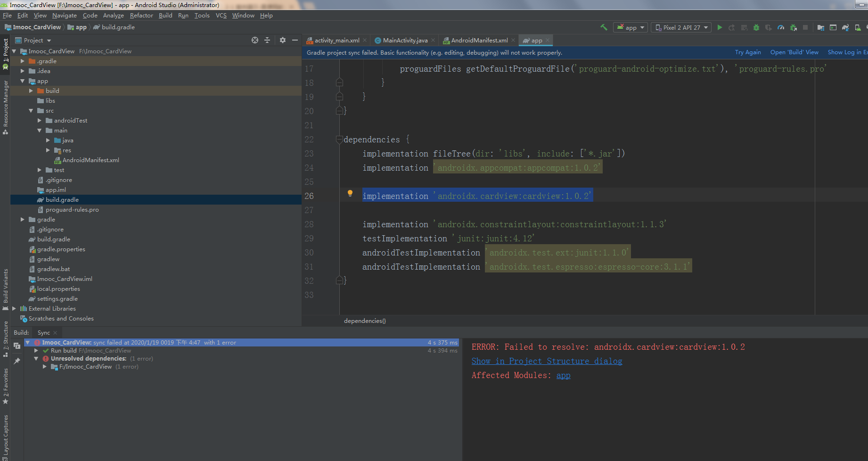
Task: Click Sync Project with Gradle Files elephant icon
Action: [x=845, y=27]
